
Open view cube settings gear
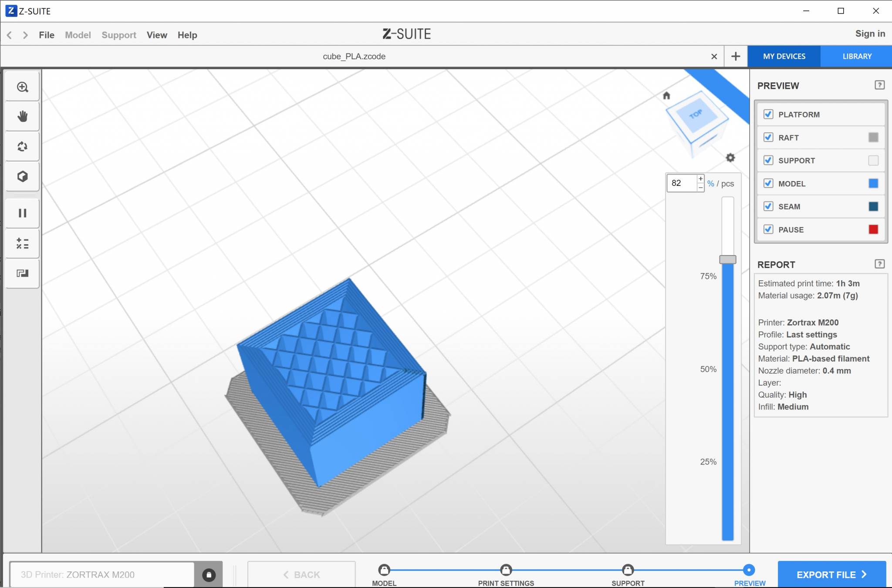(730, 158)
